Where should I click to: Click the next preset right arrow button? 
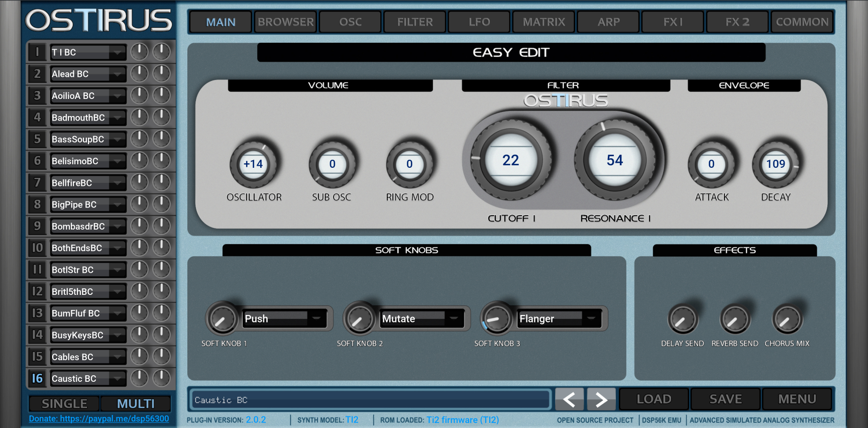pos(601,399)
